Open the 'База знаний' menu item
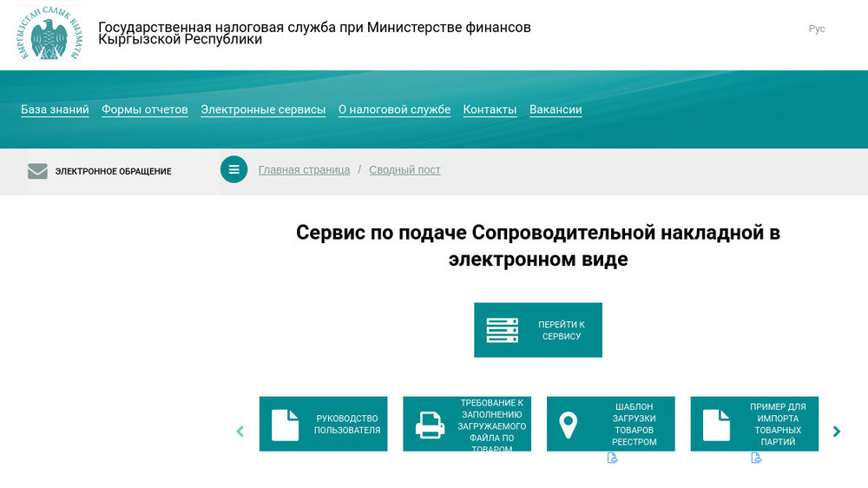 55,109
